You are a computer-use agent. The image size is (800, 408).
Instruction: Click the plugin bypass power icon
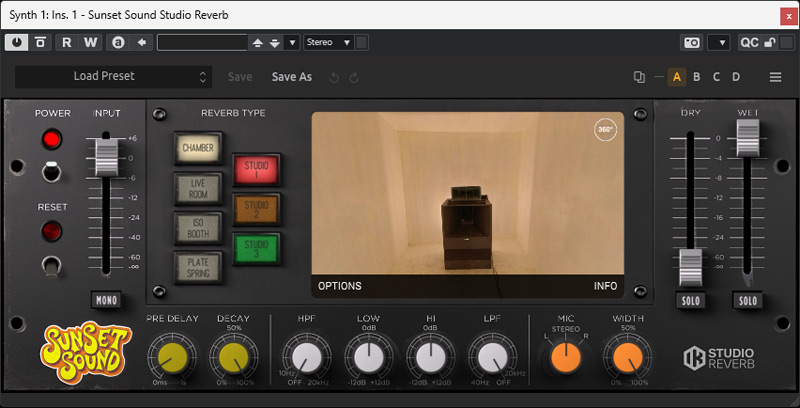coord(19,42)
